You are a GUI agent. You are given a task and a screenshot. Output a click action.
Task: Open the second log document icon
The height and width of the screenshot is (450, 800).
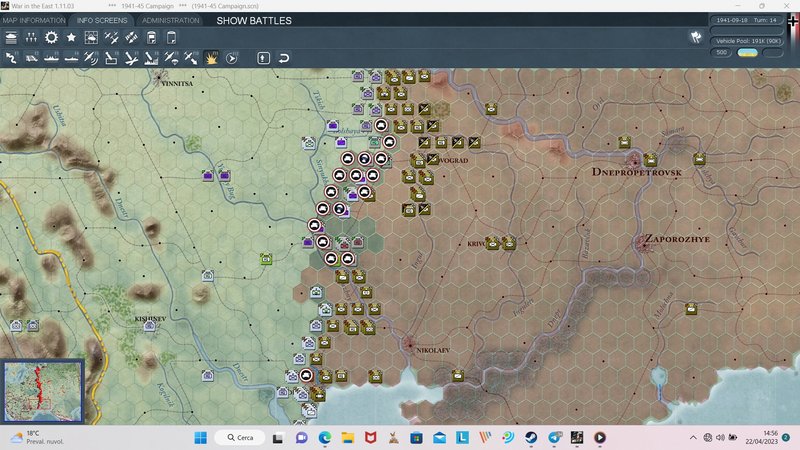pyautogui.click(x=171, y=38)
